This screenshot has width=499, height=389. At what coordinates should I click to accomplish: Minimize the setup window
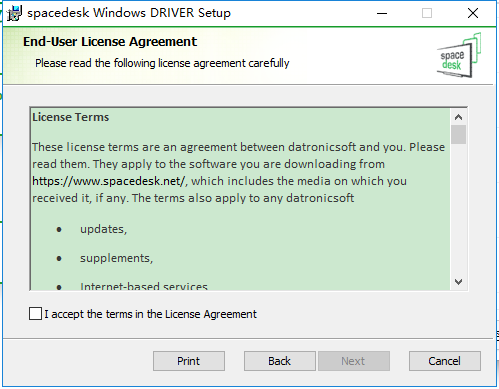382,13
